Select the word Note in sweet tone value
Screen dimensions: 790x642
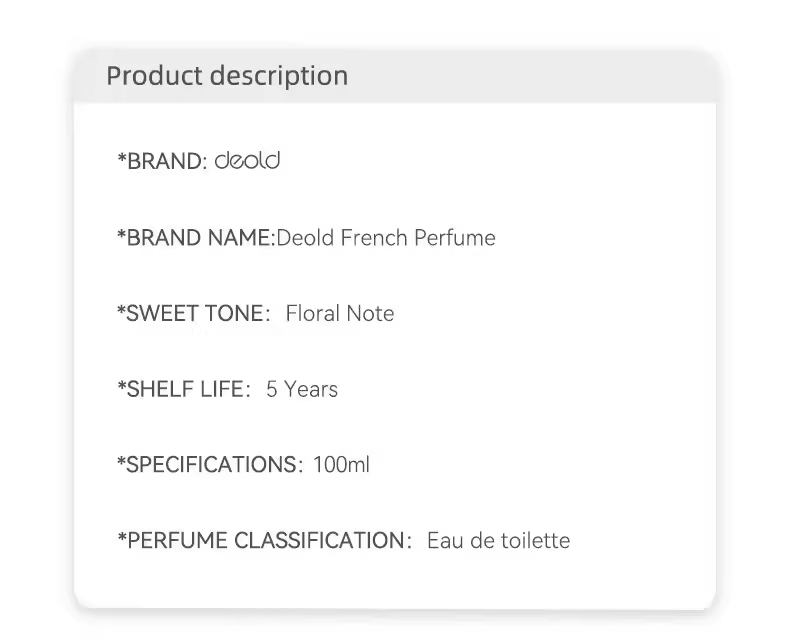tap(368, 314)
